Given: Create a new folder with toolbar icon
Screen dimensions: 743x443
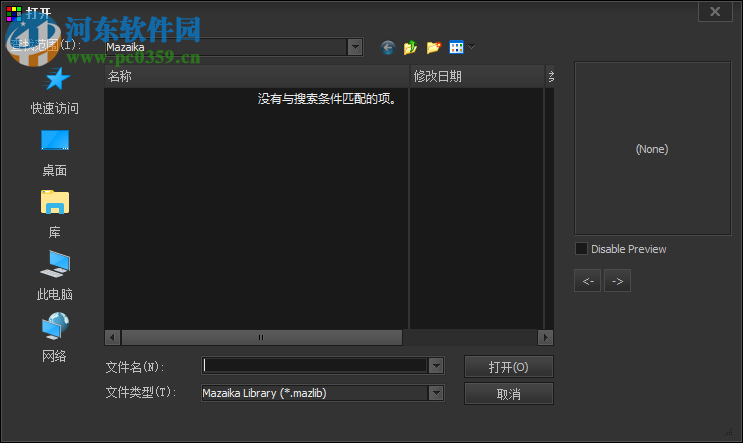Looking at the screenshot, I should pos(434,47).
